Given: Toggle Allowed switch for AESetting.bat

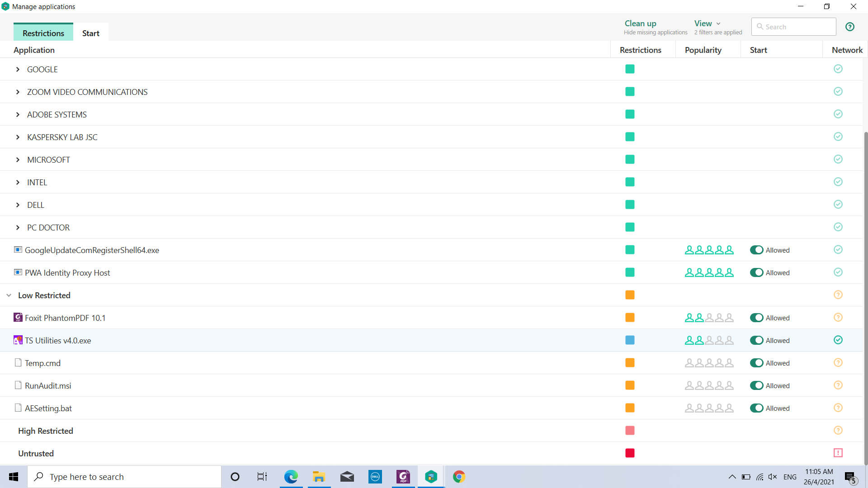Looking at the screenshot, I should coord(756,408).
